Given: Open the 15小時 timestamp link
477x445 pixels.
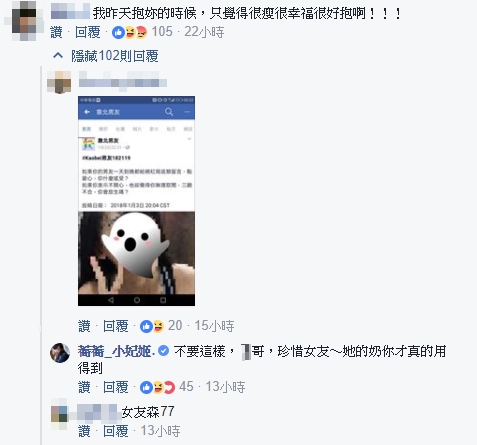Looking at the screenshot, I should (x=214, y=326).
